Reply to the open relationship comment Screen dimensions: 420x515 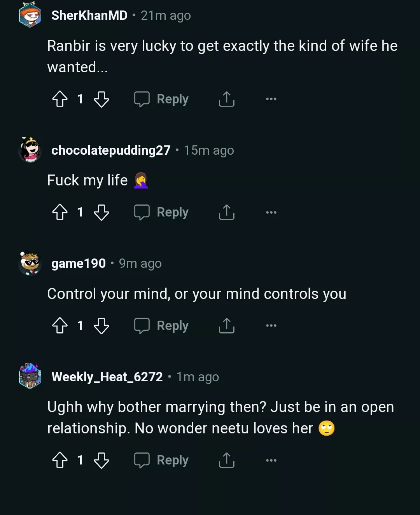coord(161,460)
